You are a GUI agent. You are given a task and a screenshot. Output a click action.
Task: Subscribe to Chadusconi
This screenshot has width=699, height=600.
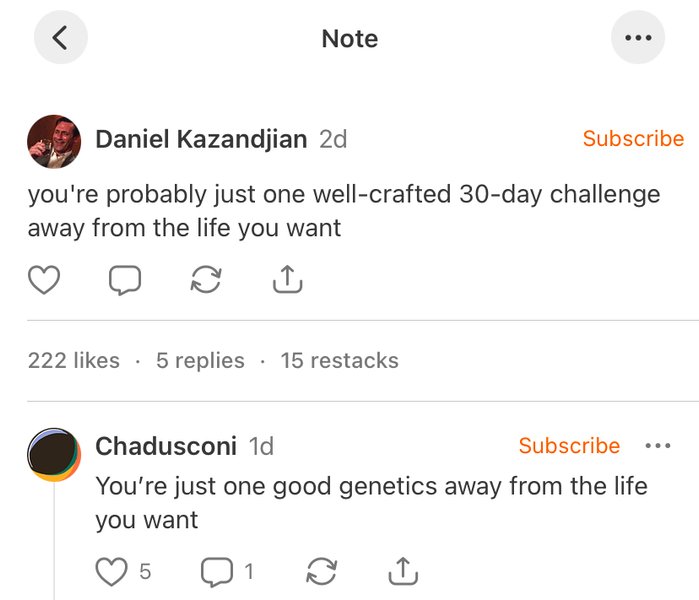(x=569, y=446)
